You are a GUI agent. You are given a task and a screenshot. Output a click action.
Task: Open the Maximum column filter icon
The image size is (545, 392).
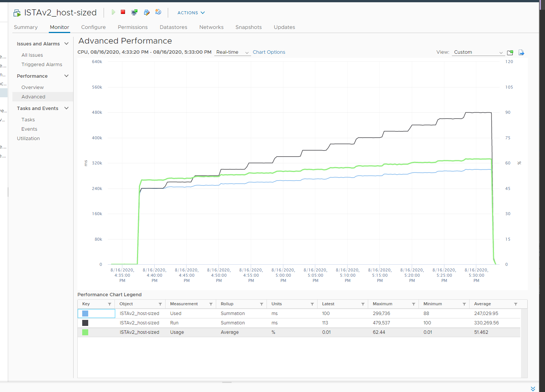(414, 304)
